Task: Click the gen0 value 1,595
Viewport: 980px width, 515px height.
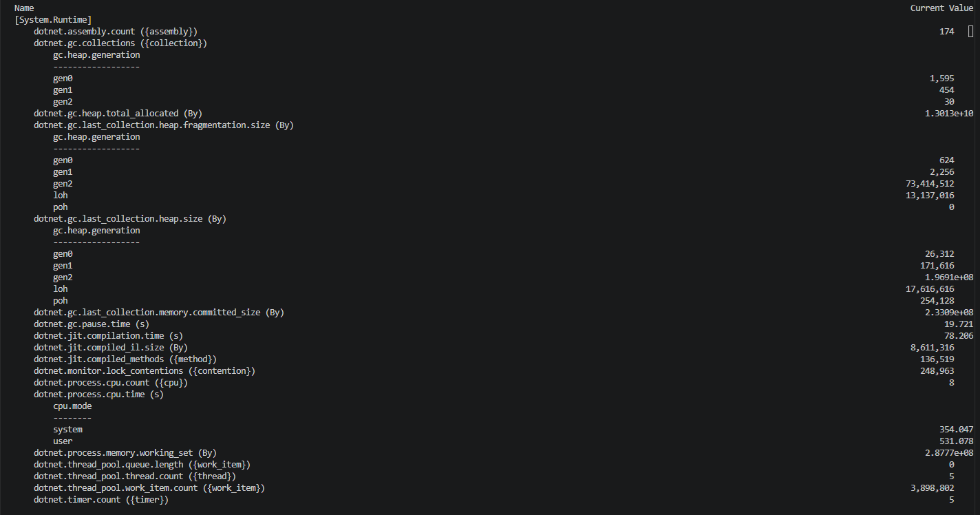Action: pos(941,78)
